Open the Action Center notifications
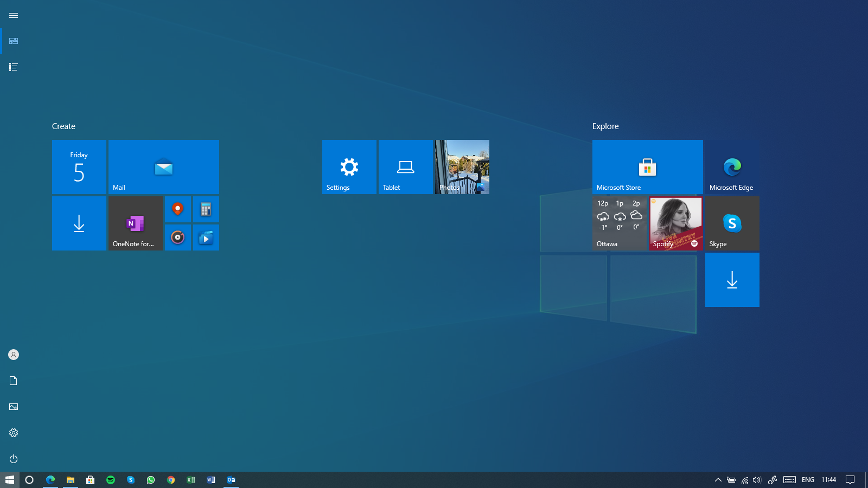Viewport: 868px width, 488px height. pyautogui.click(x=850, y=480)
